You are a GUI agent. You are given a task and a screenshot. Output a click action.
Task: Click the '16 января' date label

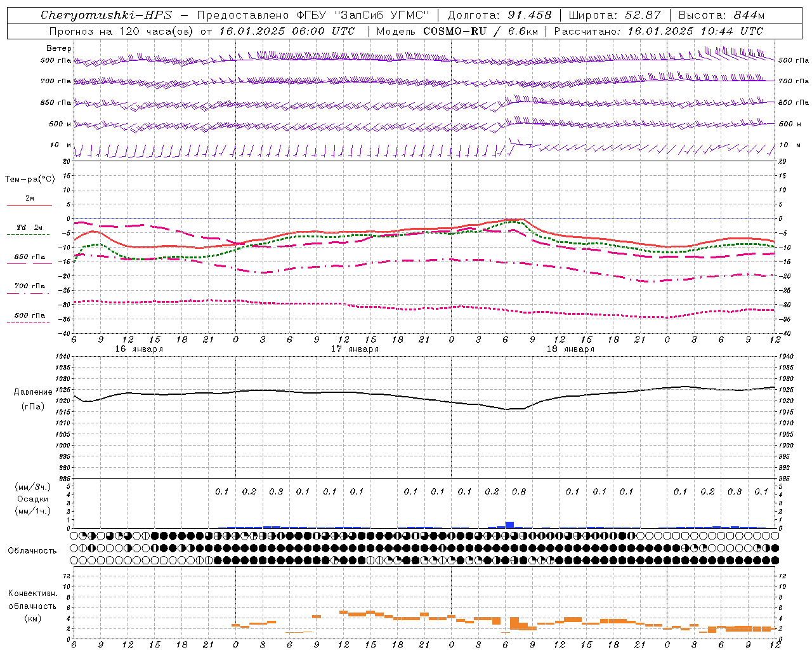[x=139, y=349]
